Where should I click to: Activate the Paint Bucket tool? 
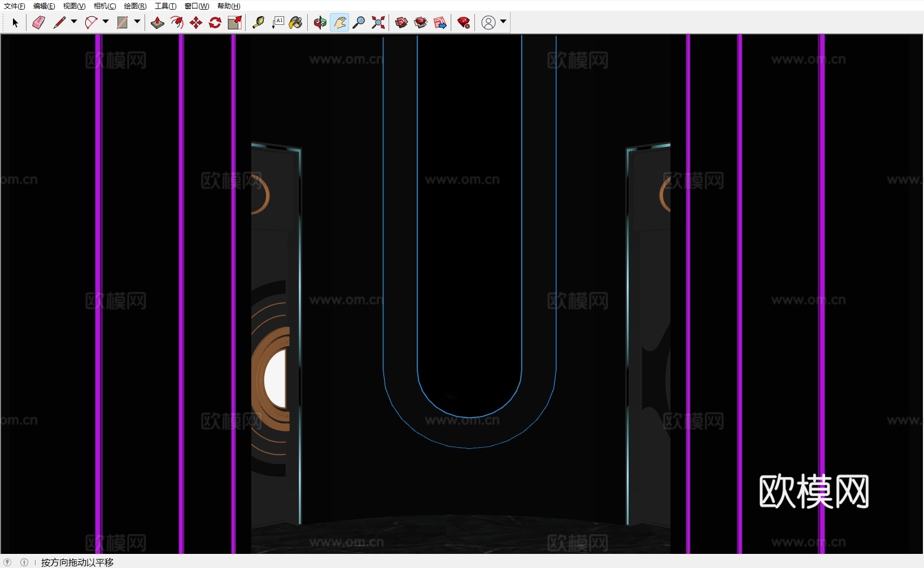(x=296, y=23)
